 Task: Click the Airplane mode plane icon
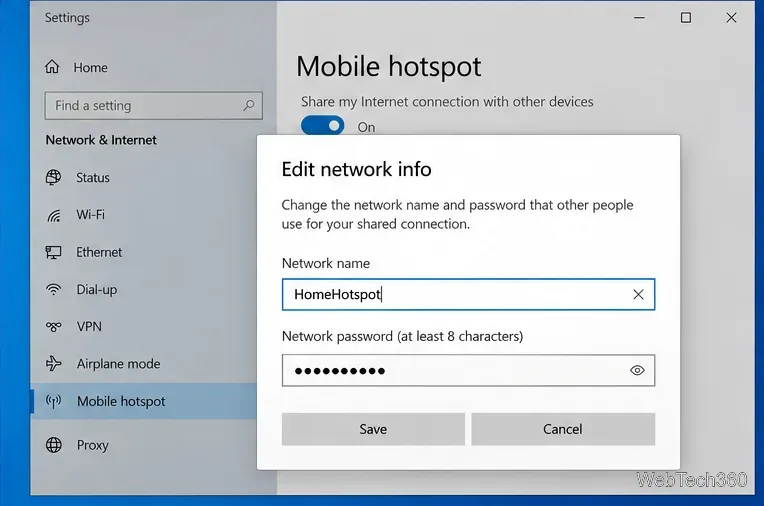53,364
